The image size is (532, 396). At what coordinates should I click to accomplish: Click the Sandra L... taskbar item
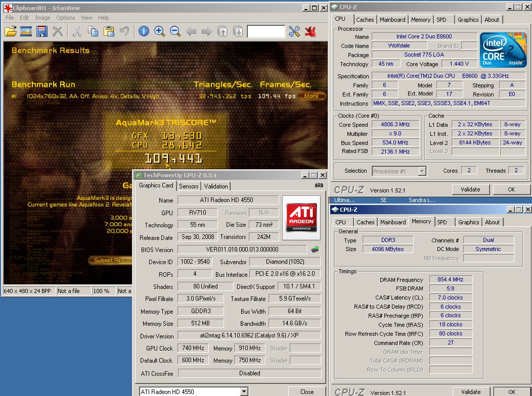422,200
